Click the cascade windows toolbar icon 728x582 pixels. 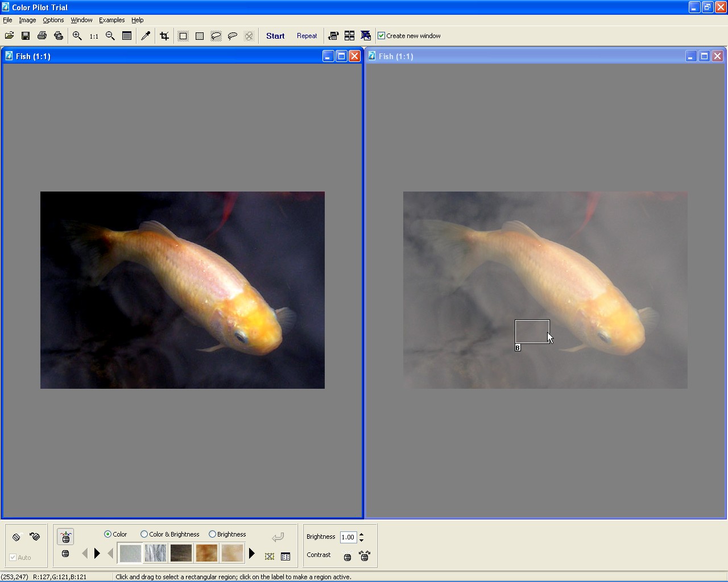point(333,36)
